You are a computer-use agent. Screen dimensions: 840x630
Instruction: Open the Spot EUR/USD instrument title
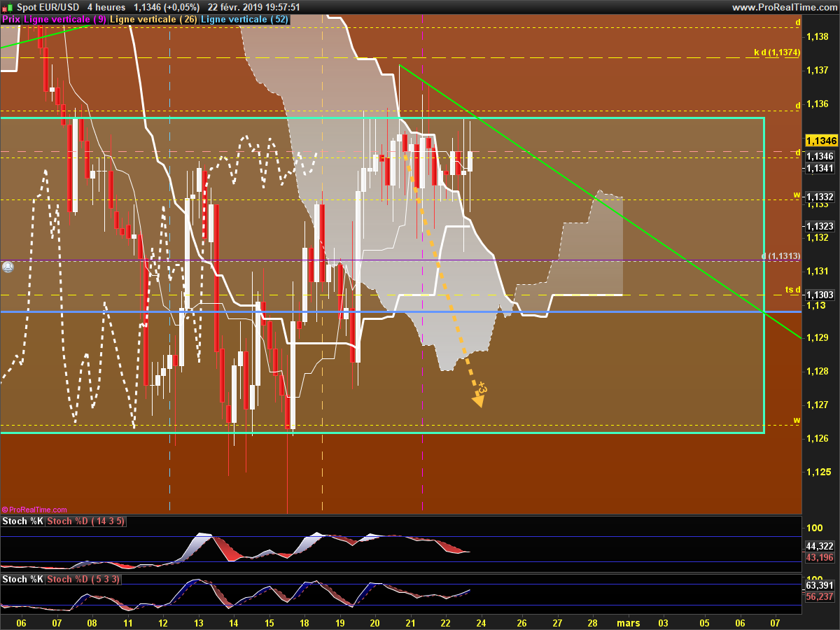47,7
